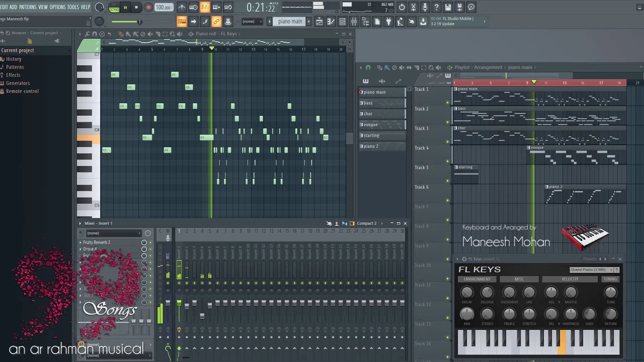This screenshot has height=362, width=644.
Task: Open mixer input '(none)' selector dropdown
Action: (113, 233)
